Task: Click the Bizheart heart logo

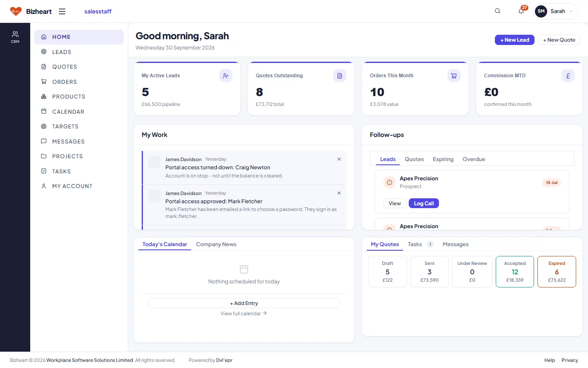Action: pyautogui.click(x=16, y=11)
